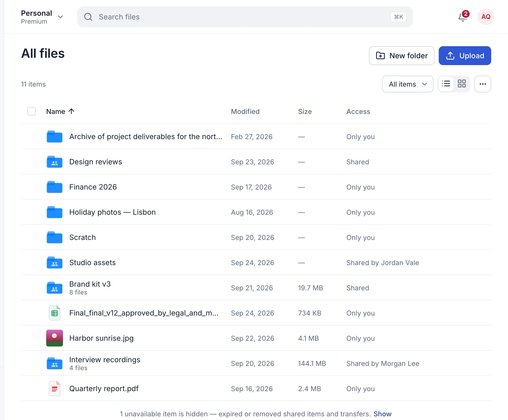Image resolution: width=508 pixels, height=420 pixels.
Task: Click the Quarterly report PDF icon
Action: click(55, 388)
